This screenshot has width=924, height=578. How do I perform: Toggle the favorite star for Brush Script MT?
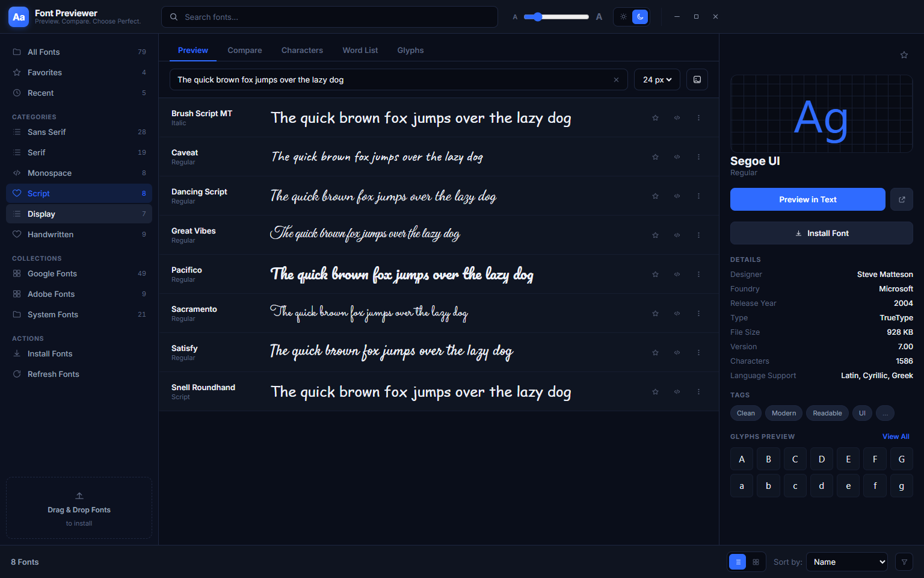pos(655,118)
